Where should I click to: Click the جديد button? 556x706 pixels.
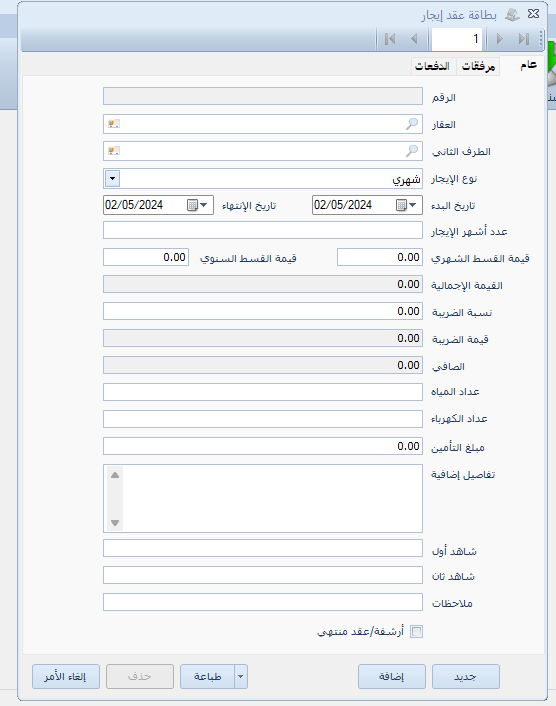click(466, 676)
